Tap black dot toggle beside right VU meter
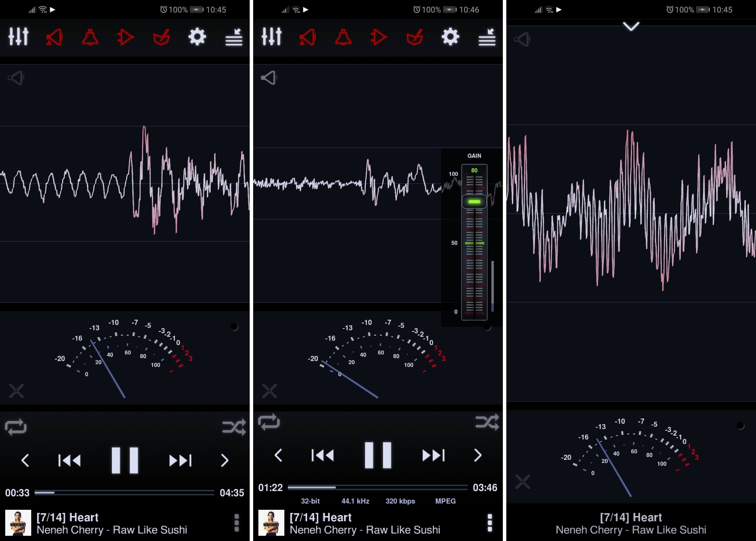The width and height of the screenshot is (756, 541). click(x=740, y=426)
